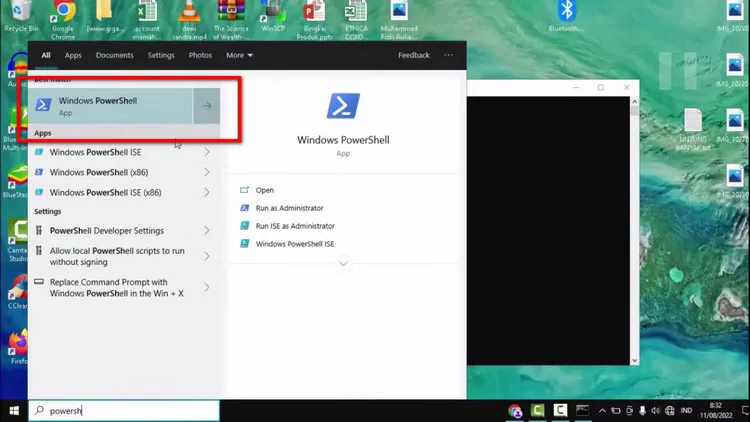Select the Bingkai Produk.pptx desktop file
The height and width of the screenshot is (422, 750).
coord(315,19)
